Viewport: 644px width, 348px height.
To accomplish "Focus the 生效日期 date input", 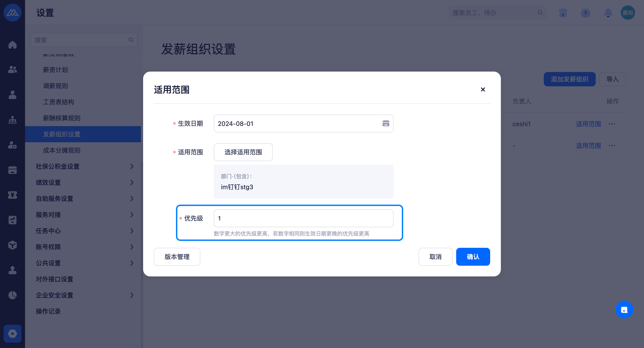I will tap(303, 123).
